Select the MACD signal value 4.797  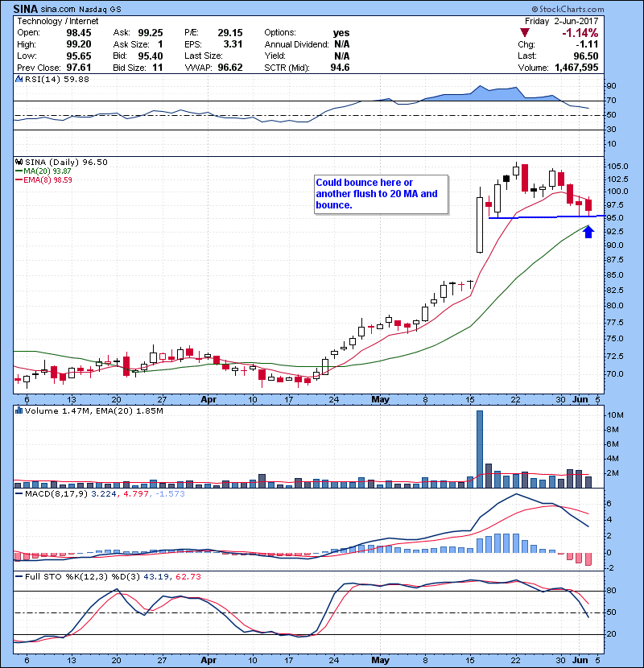pos(136,494)
